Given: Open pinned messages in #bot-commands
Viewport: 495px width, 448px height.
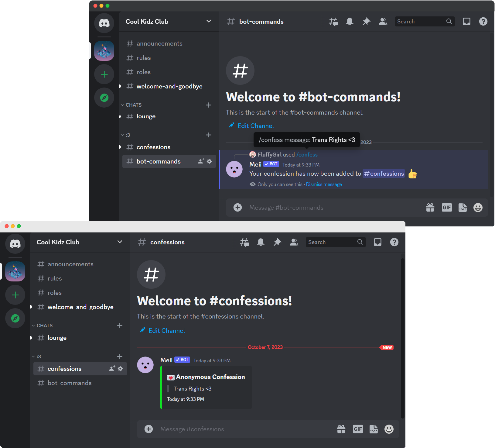Looking at the screenshot, I should [x=366, y=21].
